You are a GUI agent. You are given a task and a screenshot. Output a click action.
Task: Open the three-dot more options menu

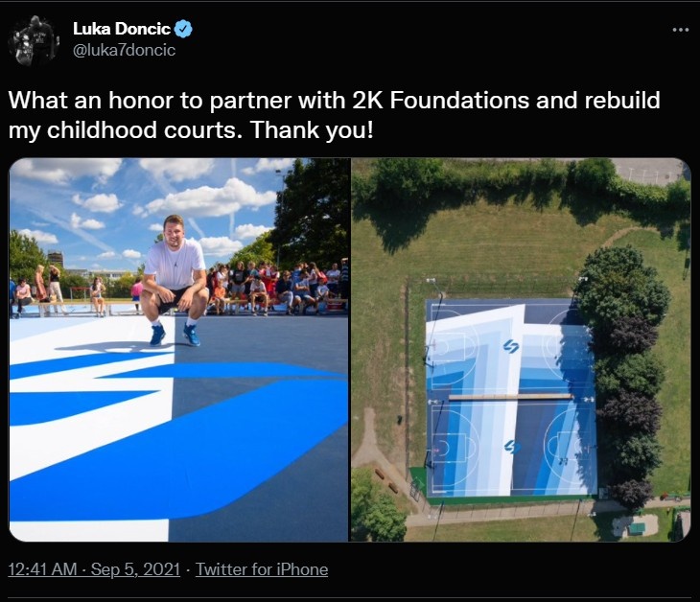[x=681, y=30]
